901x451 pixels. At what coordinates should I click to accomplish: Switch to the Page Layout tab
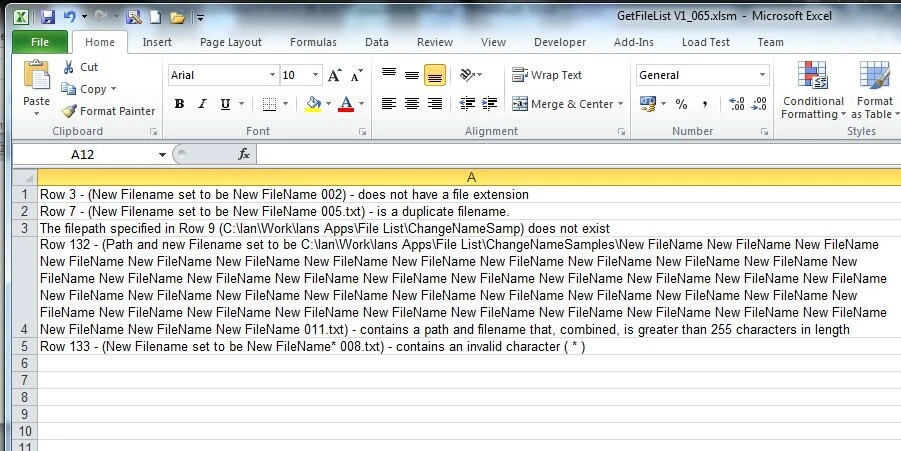[x=231, y=43]
